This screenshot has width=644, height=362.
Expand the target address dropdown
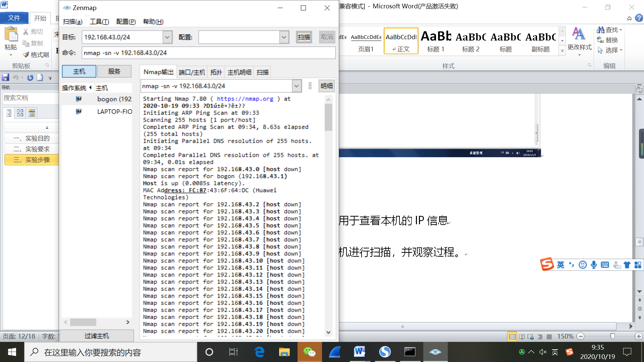coord(167,37)
